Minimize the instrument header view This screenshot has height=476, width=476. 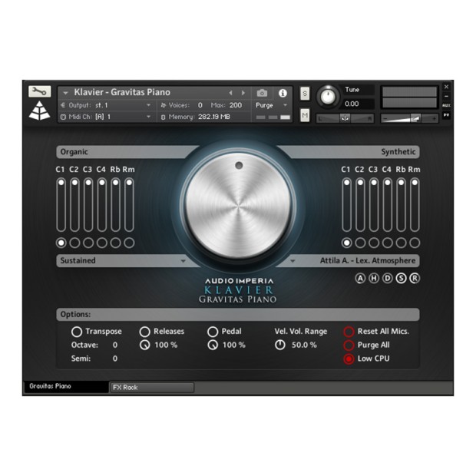coord(446,96)
